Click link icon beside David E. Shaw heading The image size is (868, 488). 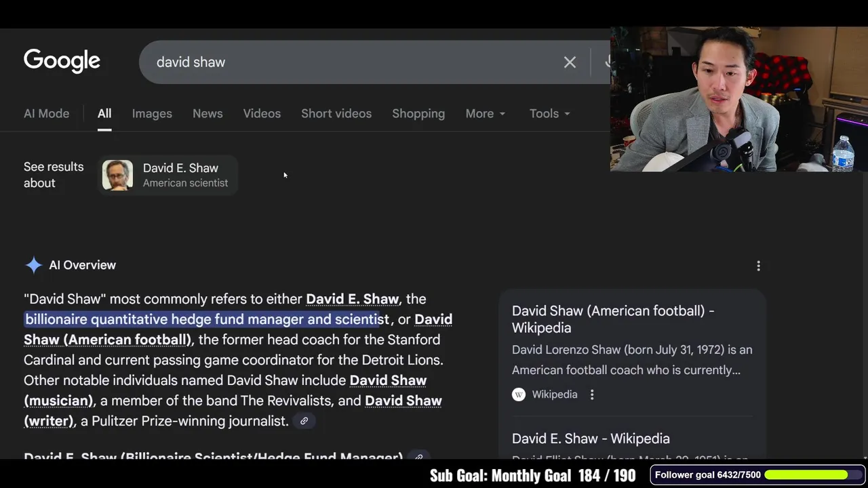click(419, 456)
